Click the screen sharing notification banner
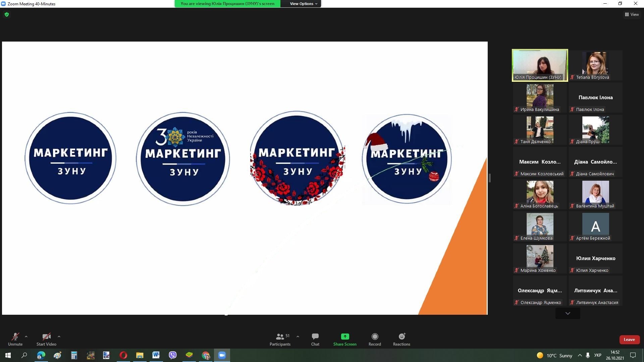 [227, 4]
